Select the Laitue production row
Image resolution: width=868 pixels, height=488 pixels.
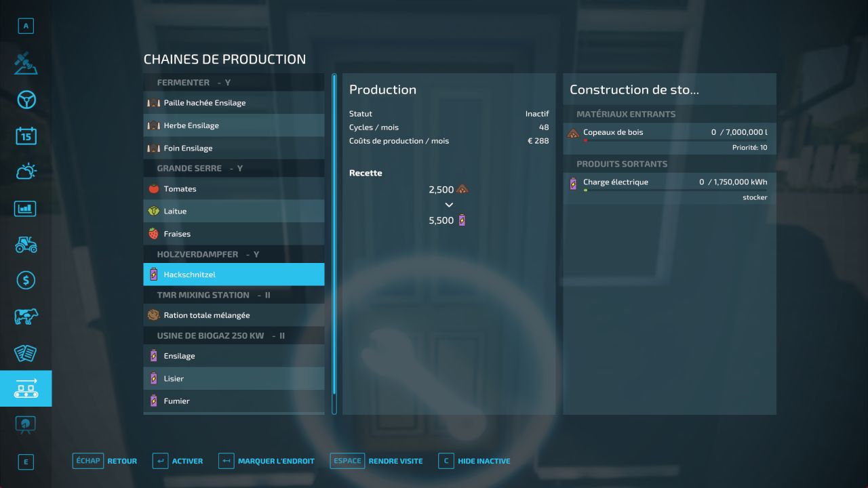coord(234,211)
